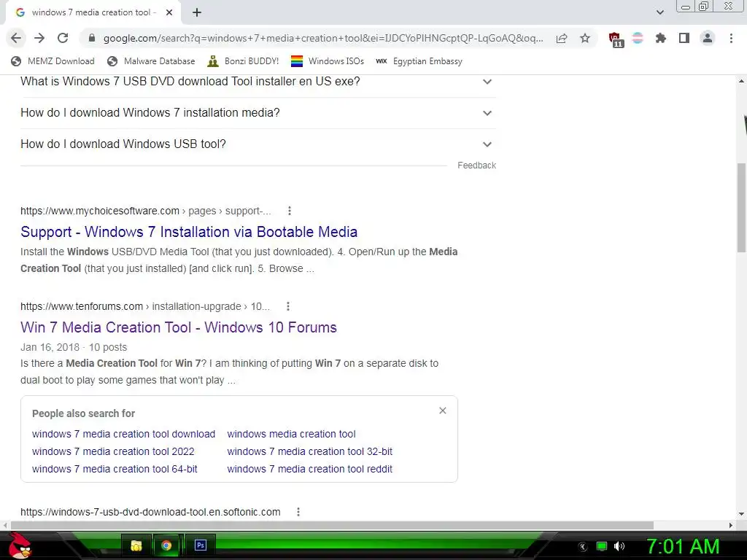Screen dimensions: 747x560
Task: Reload the Google search page
Action: click(x=63, y=38)
